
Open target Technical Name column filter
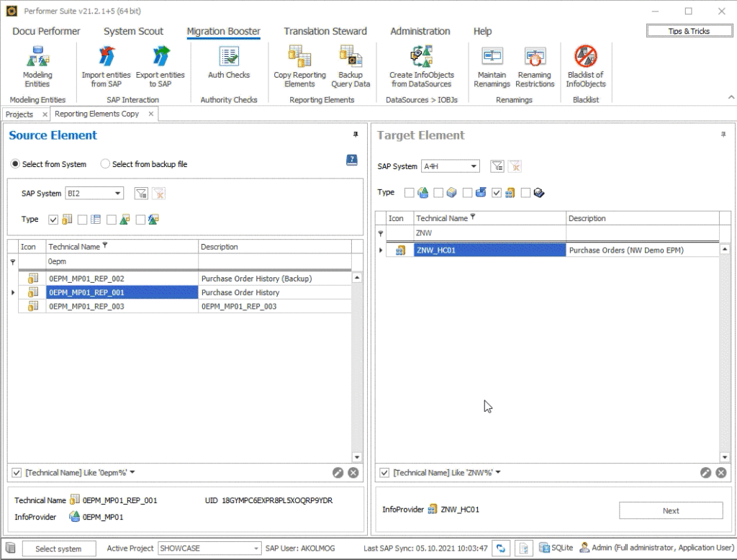pyautogui.click(x=473, y=217)
